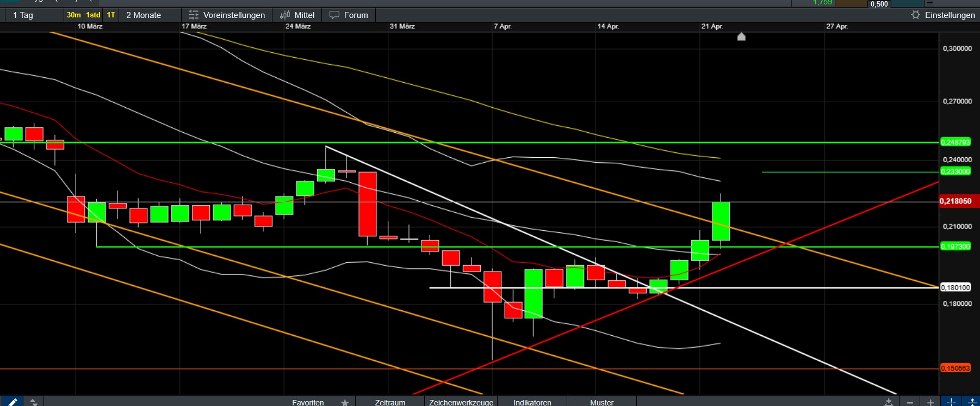Open Einstellungen settings

[x=950, y=15]
